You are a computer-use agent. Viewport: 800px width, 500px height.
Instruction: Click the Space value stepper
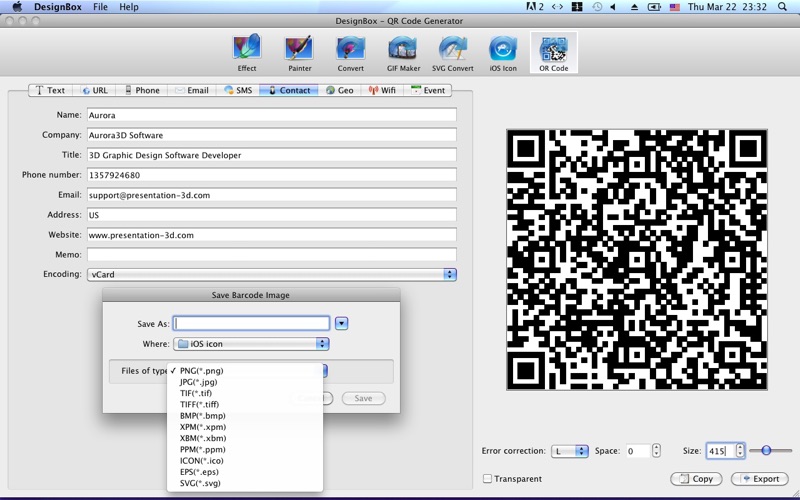tap(656, 451)
